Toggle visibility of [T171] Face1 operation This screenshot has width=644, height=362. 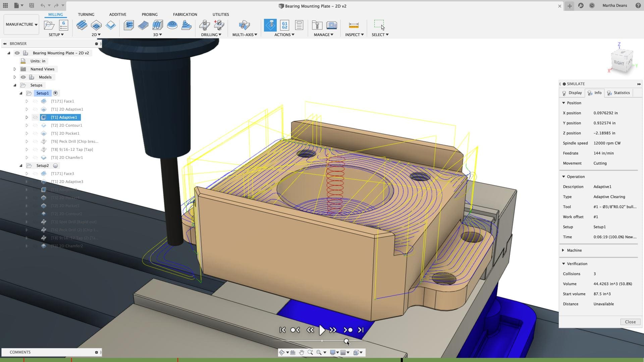pyautogui.click(x=35, y=101)
